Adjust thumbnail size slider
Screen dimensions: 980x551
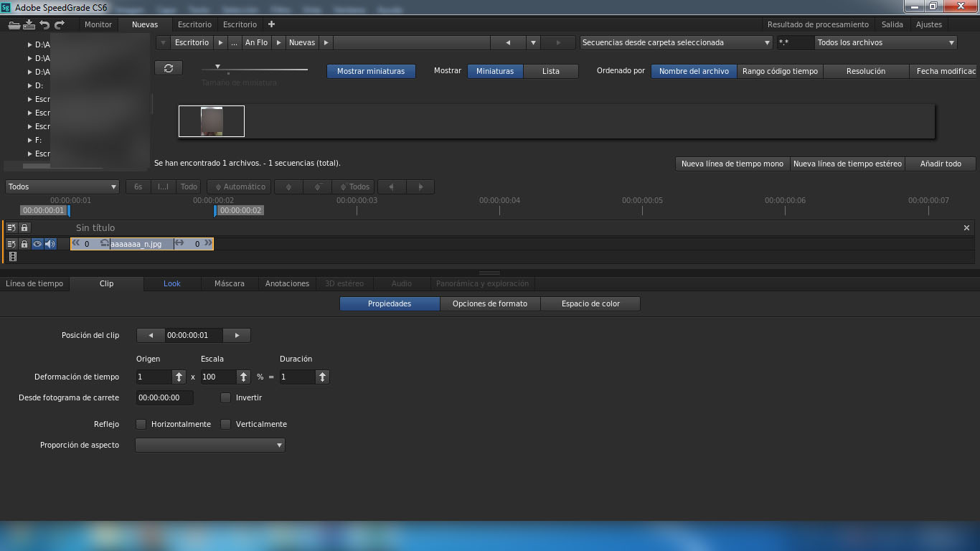coord(217,67)
